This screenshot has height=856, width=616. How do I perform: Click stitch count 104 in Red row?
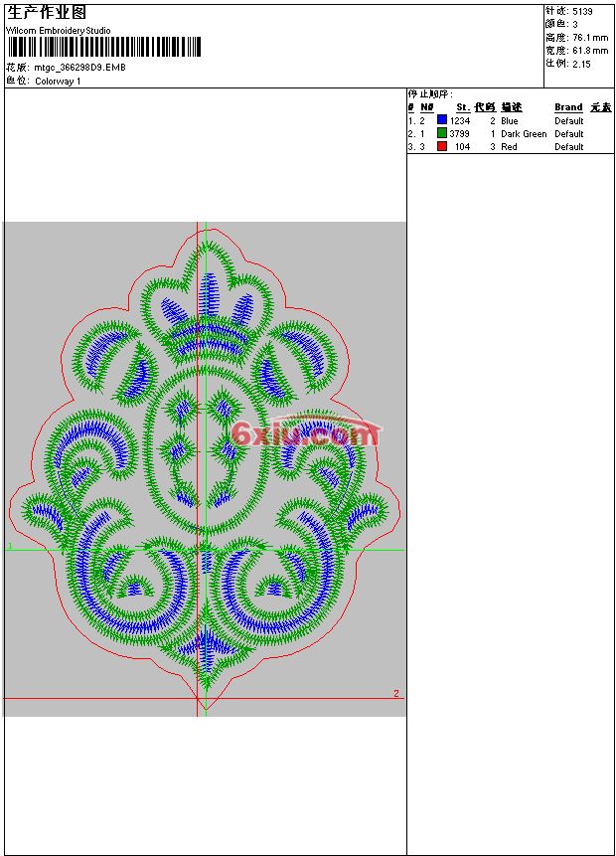462,147
